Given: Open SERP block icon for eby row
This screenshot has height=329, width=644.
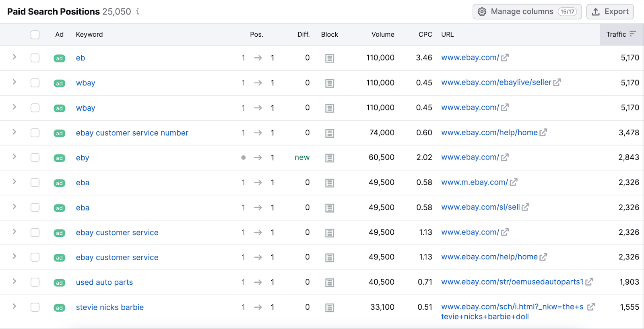Looking at the screenshot, I should pos(330,158).
